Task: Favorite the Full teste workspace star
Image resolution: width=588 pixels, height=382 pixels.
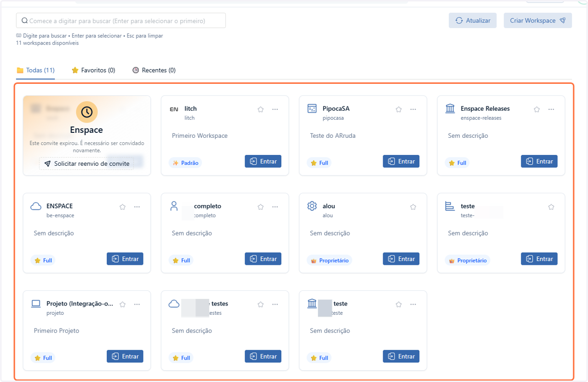Action: [399, 305]
